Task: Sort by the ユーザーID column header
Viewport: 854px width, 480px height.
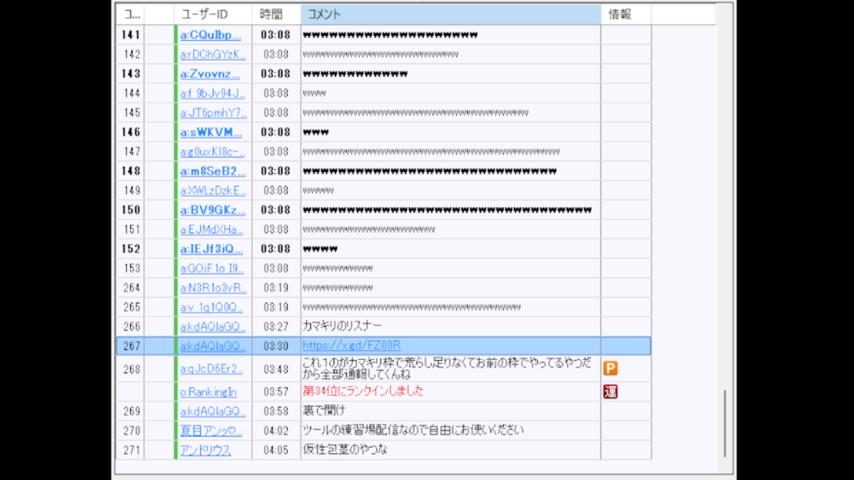Action: [213, 15]
